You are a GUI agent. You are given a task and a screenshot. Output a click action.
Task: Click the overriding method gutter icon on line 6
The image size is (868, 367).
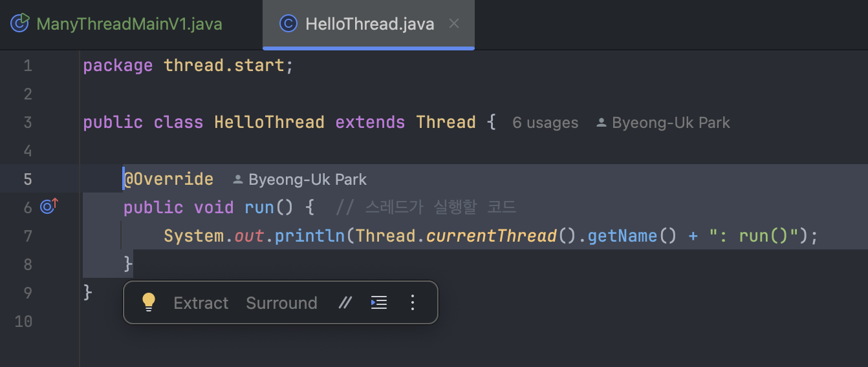[x=49, y=207]
